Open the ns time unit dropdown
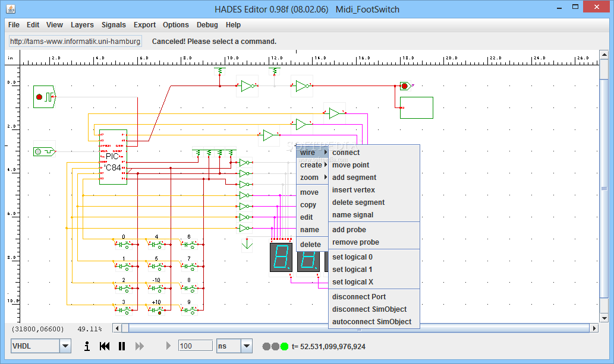The height and width of the screenshot is (364, 614). point(246,346)
